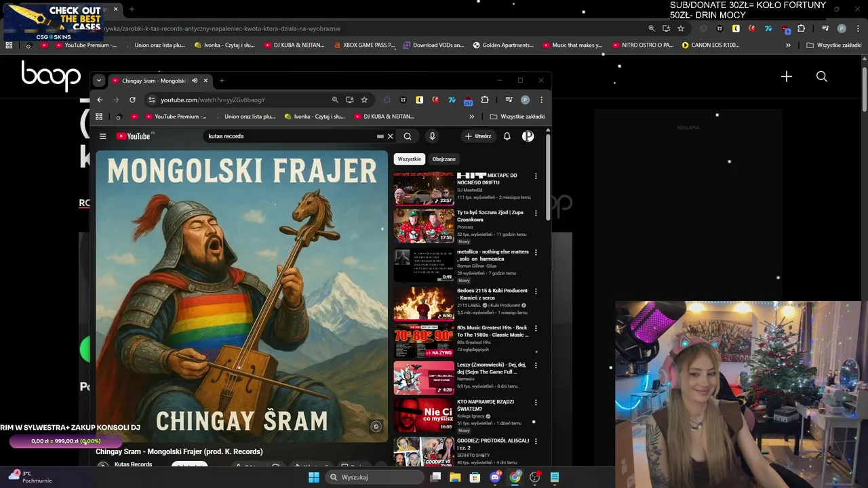Open options for Bedoes 2115 Kamień z serca
868x488 pixels.
coord(536,291)
